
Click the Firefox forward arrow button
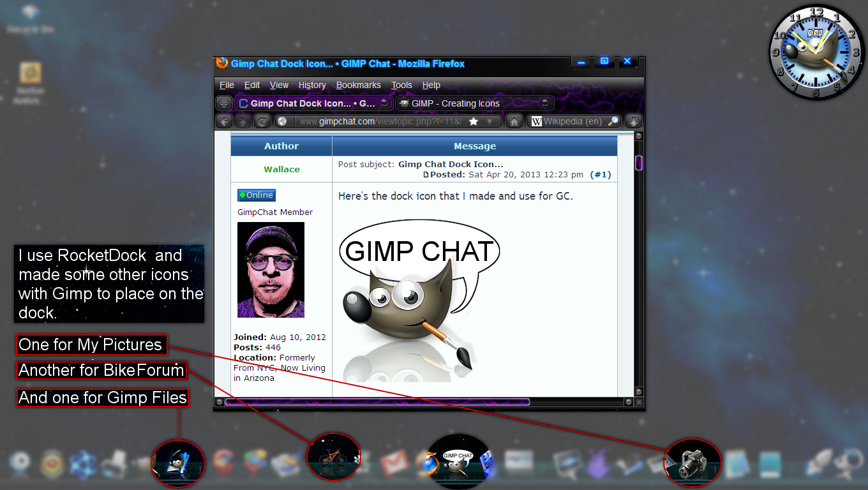pos(243,121)
